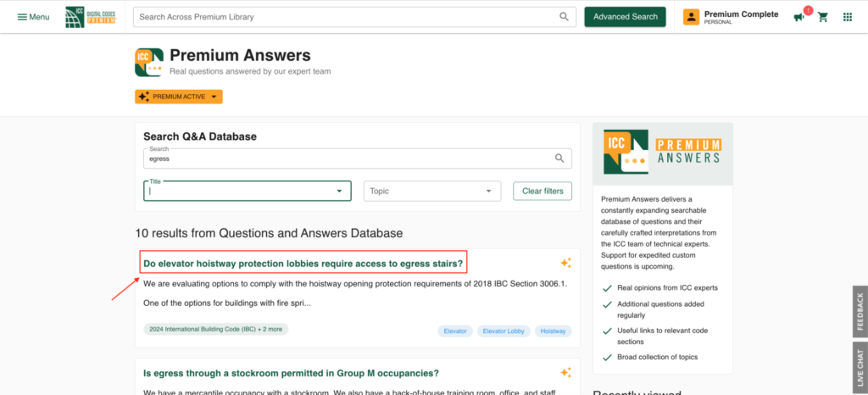This screenshot has height=395, width=868.
Task: Open the Title filter dropdown
Action: pos(247,191)
